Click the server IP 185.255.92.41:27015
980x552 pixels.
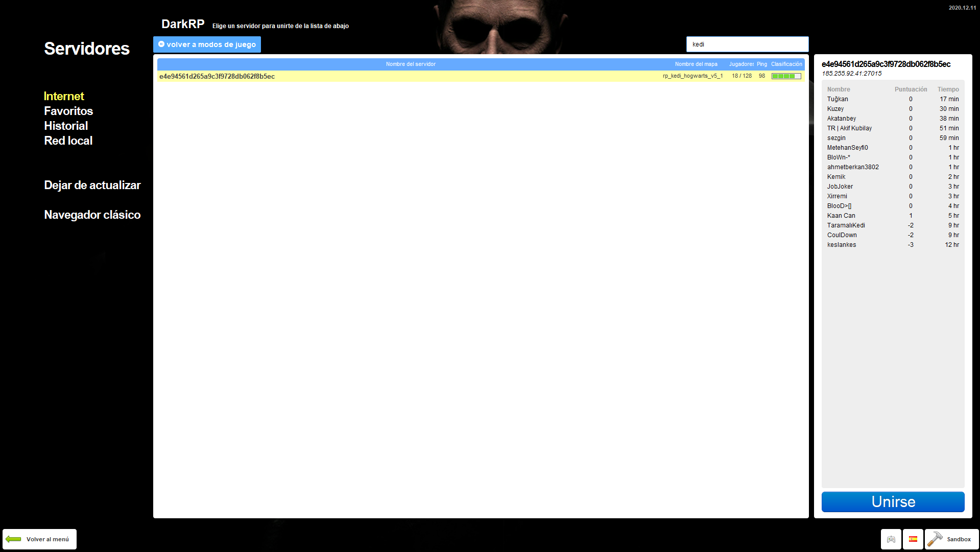click(851, 73)
